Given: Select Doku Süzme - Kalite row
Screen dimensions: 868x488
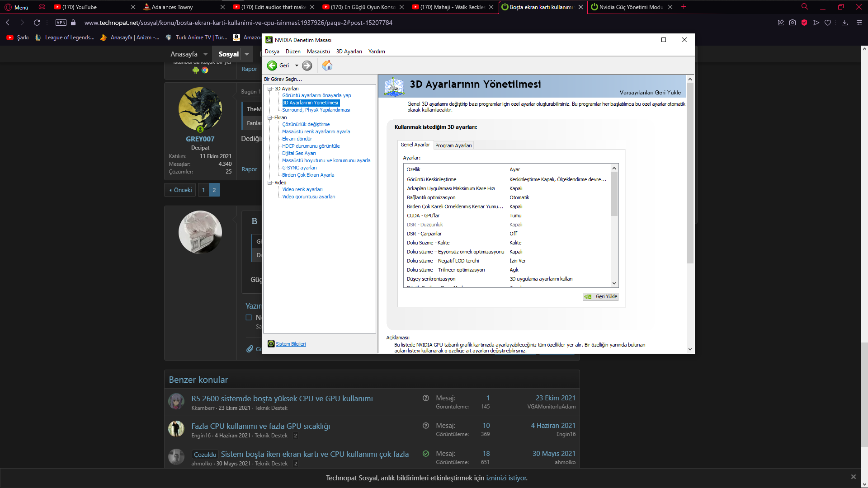Looking at the screenshot, I should (x=507, y=243).
